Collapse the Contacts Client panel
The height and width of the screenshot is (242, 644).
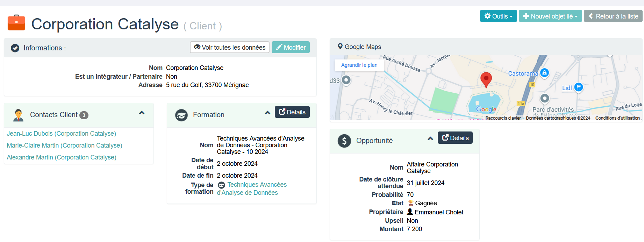pyautogui.click(x=142, y=113)
